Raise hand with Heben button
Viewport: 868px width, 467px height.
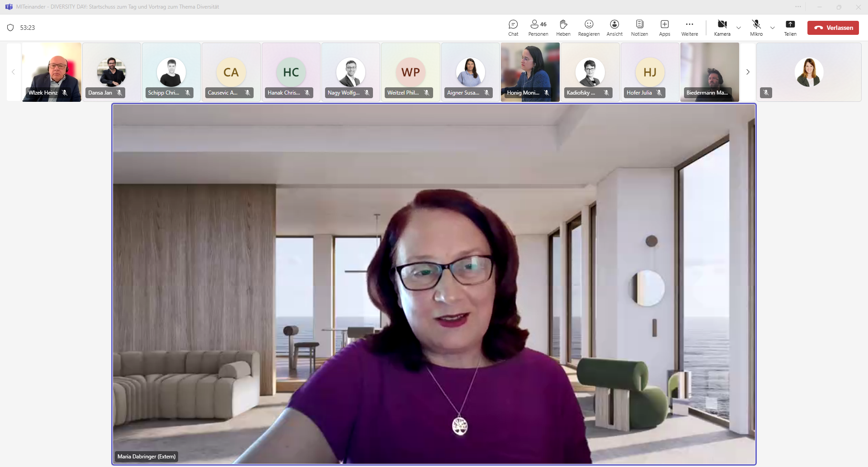[x=563, y=28]
